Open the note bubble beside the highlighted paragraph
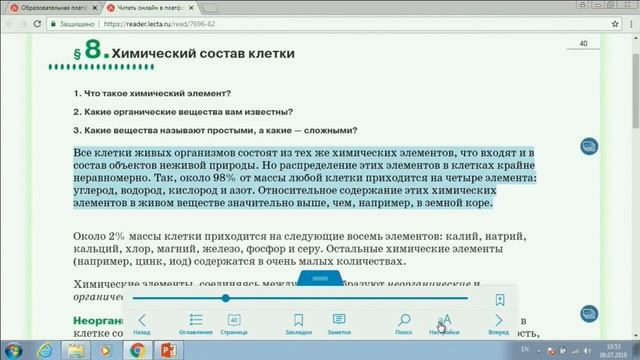The height and width of the screenshot is (360, 640). click(x=589, y=146)
